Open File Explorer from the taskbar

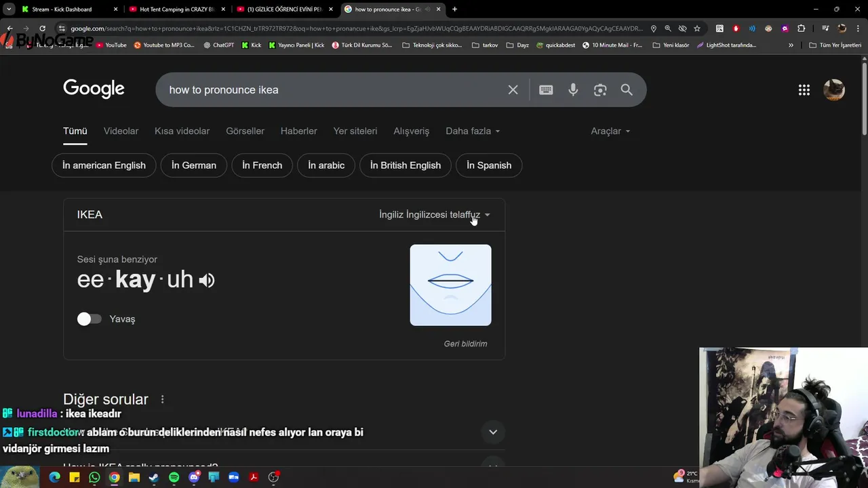134,477
